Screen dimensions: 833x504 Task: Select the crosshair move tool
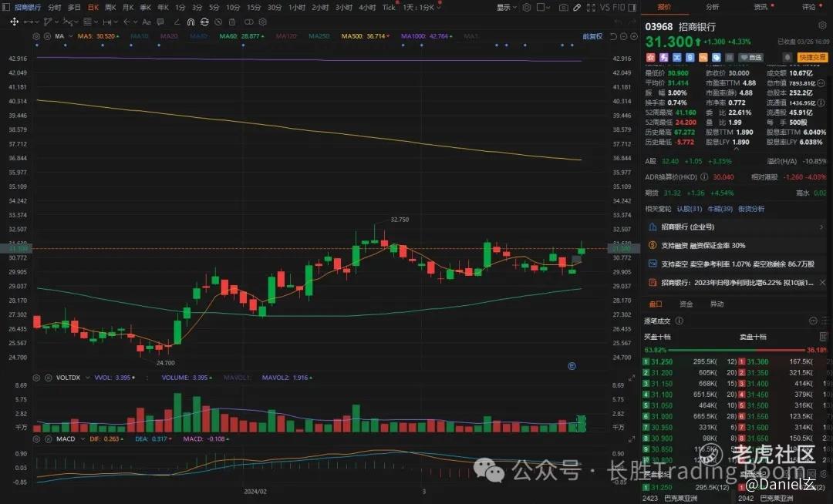click(15, 22)
